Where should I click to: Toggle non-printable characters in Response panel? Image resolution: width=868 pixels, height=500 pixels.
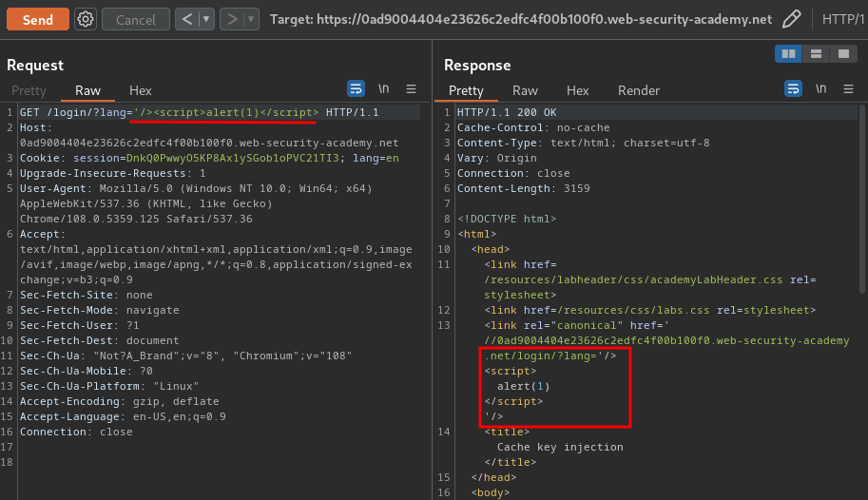[821, 88]
